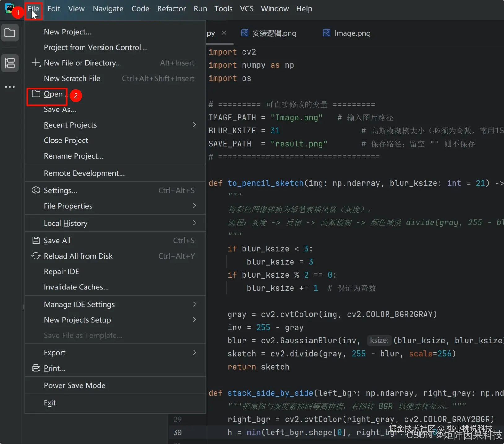Click the reload icon beside Reload All from Disk
The width and height of the screenshot is (504, 444).
pyautogui.click(x=36, y=256)
